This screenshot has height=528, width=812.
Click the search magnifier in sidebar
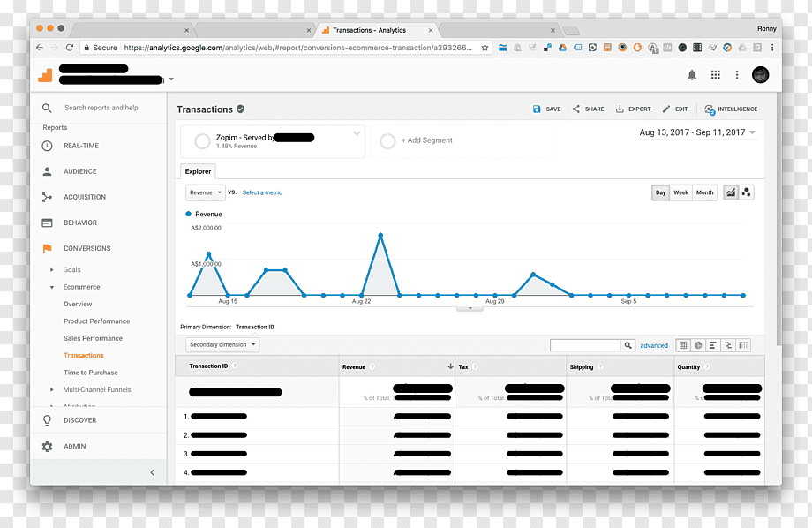[x=47, y=108]
